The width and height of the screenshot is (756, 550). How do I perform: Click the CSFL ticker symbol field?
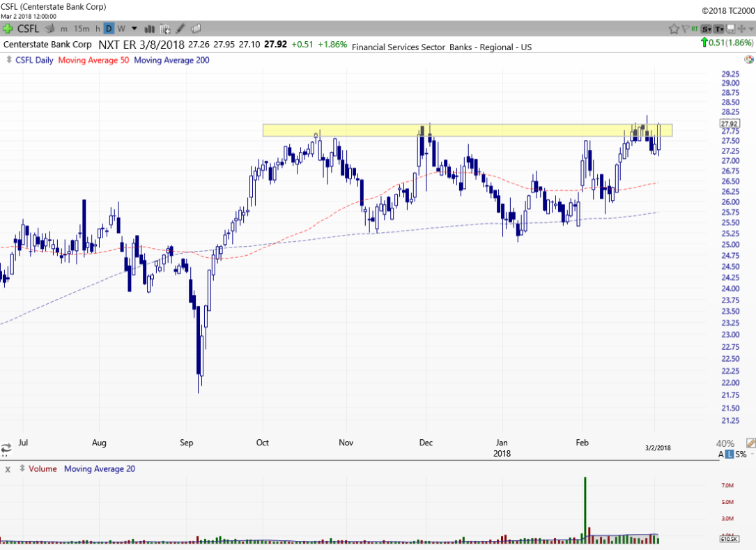coord(29,29)
